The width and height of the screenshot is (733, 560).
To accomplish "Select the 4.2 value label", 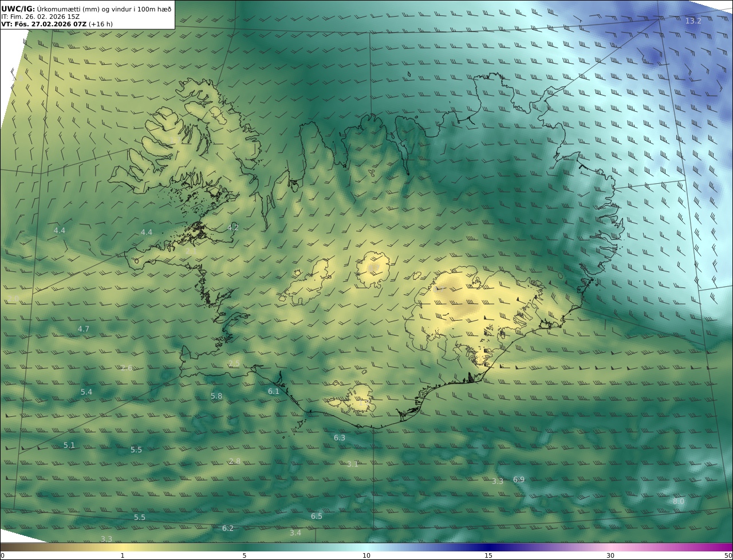I will pyautogui.click(x=232, y=227).
